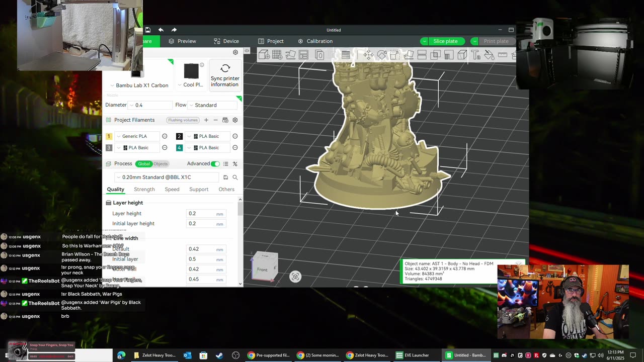Click the collapse sidebar arrow icon
The height and width of the screenshot is (362, 644).
coord(247,51)
